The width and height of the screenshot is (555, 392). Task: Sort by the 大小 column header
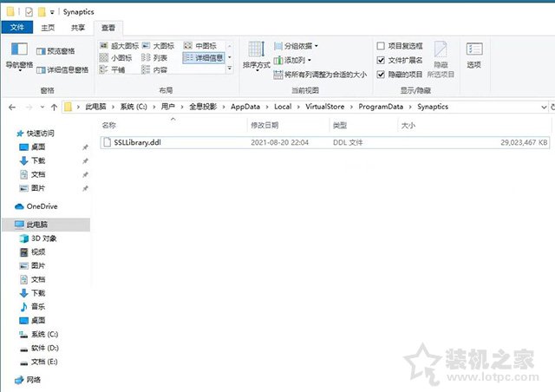(474, 125)
